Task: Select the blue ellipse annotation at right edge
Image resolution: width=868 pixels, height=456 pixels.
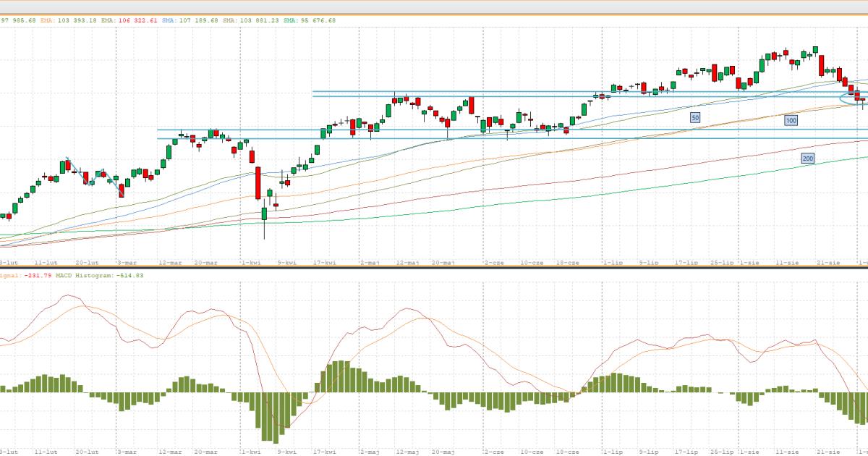Action: (x=848, y=98)
